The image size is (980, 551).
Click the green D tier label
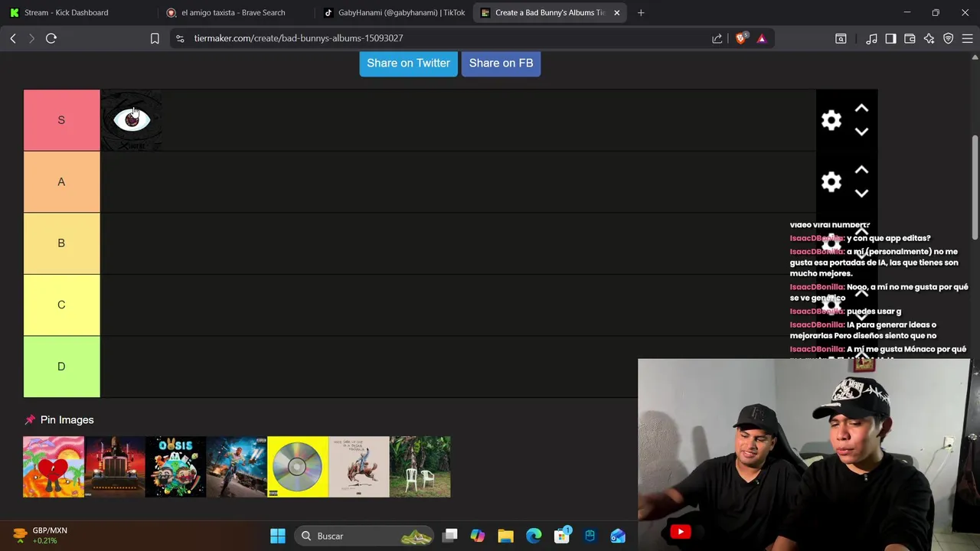pos(61,367)
